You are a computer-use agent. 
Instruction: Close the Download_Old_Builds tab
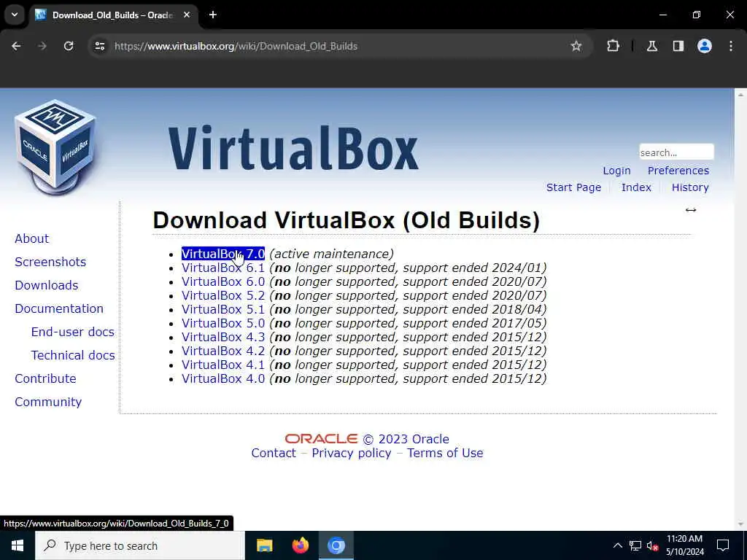point(187,15)
